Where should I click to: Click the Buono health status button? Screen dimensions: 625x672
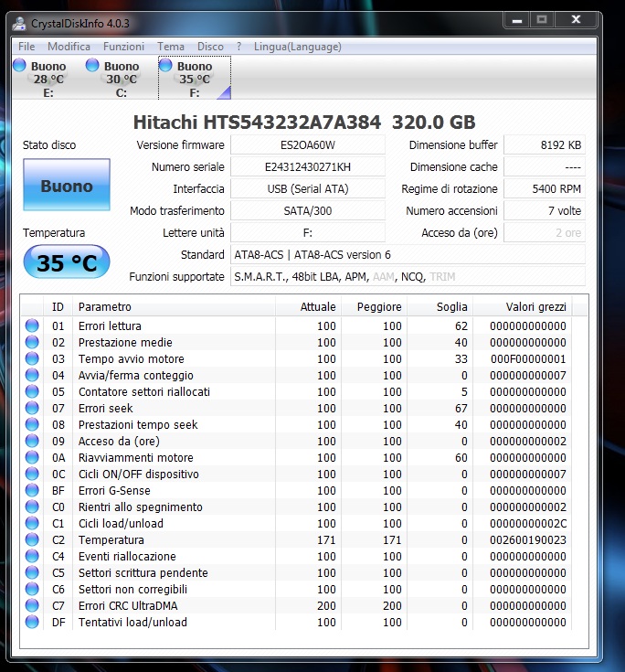(67, 185)
